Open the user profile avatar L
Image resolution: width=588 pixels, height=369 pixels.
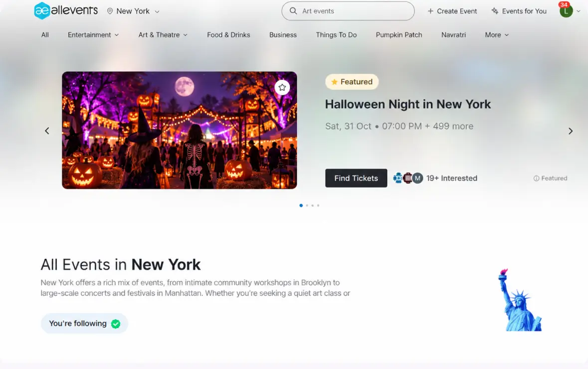[x=566, y=11]
